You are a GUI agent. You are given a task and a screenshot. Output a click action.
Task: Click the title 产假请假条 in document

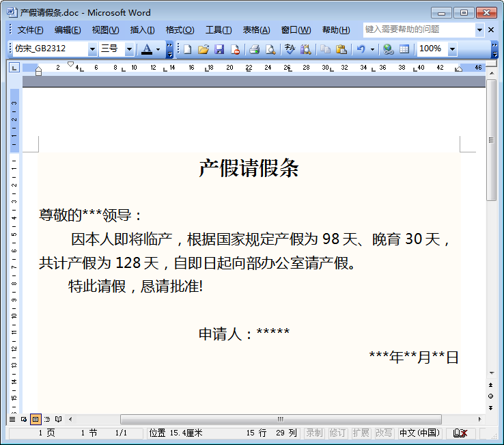(x=249, y=168)
